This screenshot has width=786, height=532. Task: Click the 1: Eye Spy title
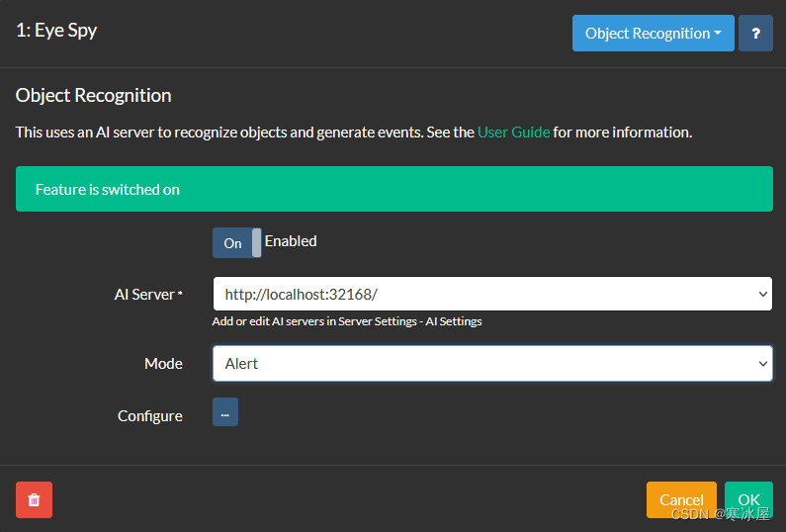click(56, 31)
